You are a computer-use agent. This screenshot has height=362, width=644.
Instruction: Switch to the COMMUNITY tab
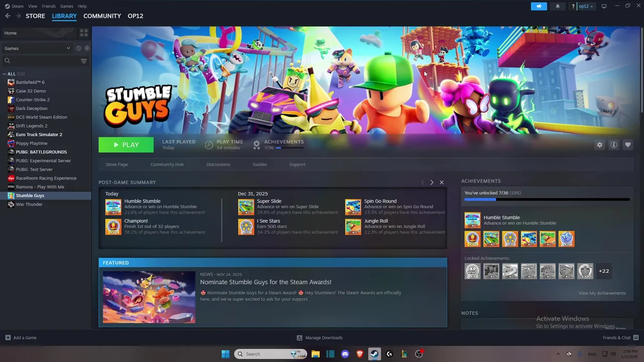(x=102, y=16)
